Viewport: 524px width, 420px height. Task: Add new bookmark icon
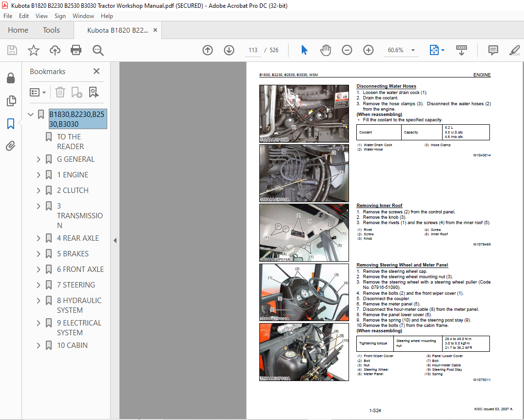coord(77,92)
